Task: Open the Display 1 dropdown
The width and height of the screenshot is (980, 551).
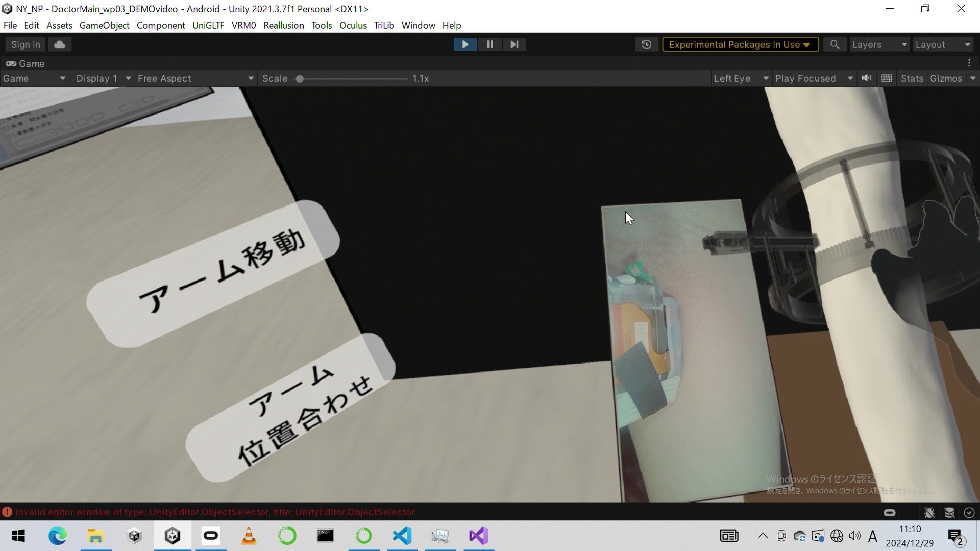Action: coord(104,78)
